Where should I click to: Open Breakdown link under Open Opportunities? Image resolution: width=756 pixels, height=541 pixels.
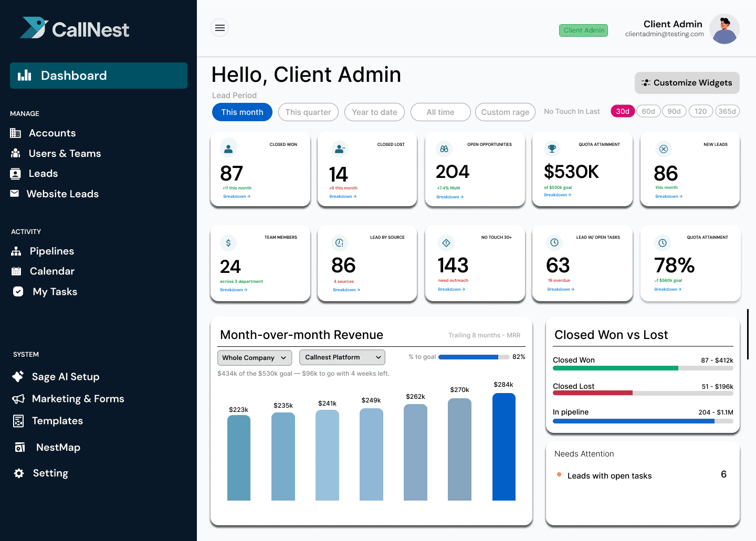click(x=450, y=197)
